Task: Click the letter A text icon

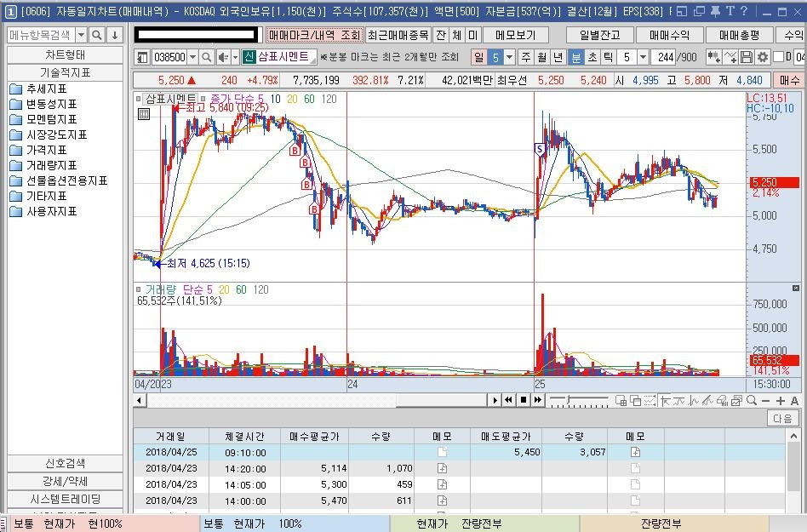Action: [x=794, y=401]
